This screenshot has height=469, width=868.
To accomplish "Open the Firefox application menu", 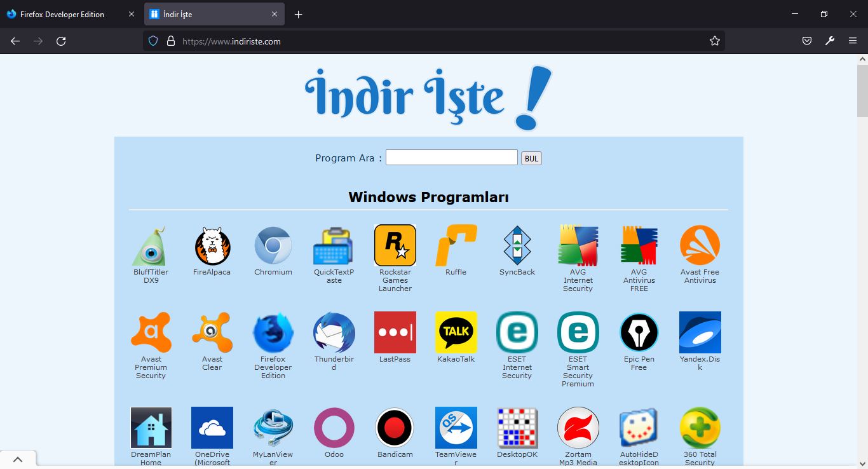I will point(853,41).
